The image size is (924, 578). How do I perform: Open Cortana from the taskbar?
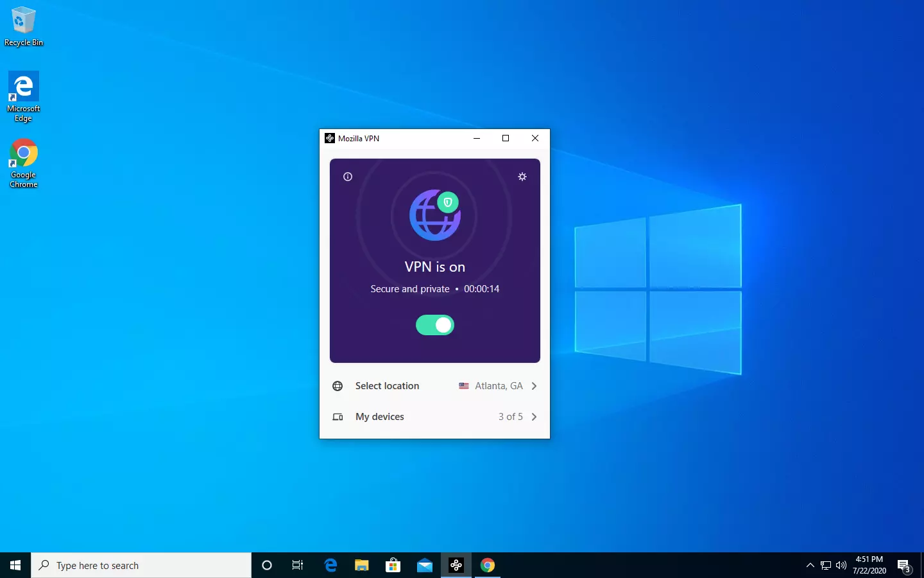point(267,565)
